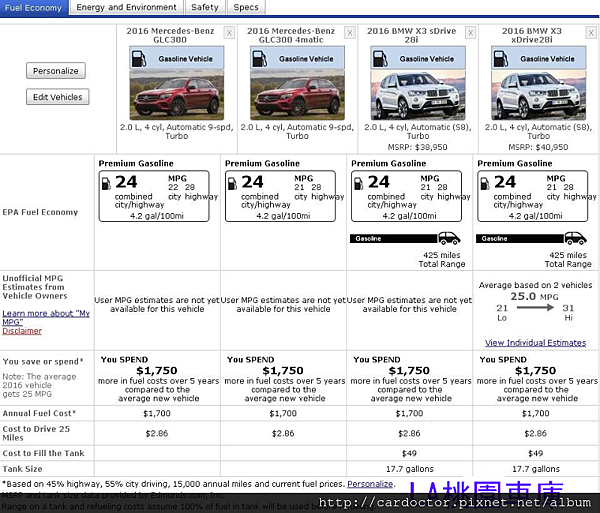Click the Annual Fuel Cost row label
Image resolution: width=600 pixels, height=513 pixels.
tap(39, 413)
